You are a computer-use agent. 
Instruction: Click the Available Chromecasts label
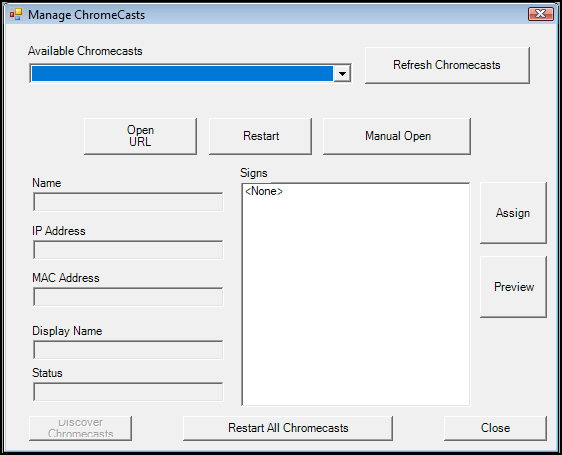[x=85, y=51]
